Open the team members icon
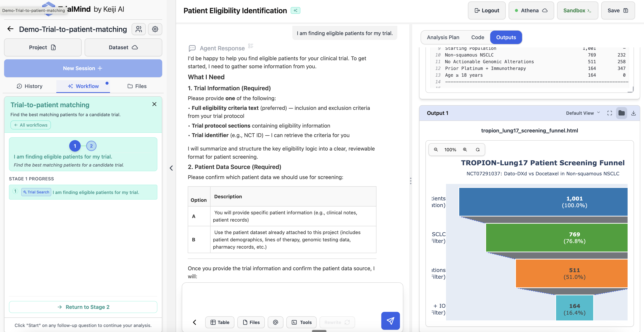This screenshot has width=644, height=332. (139, 29)
